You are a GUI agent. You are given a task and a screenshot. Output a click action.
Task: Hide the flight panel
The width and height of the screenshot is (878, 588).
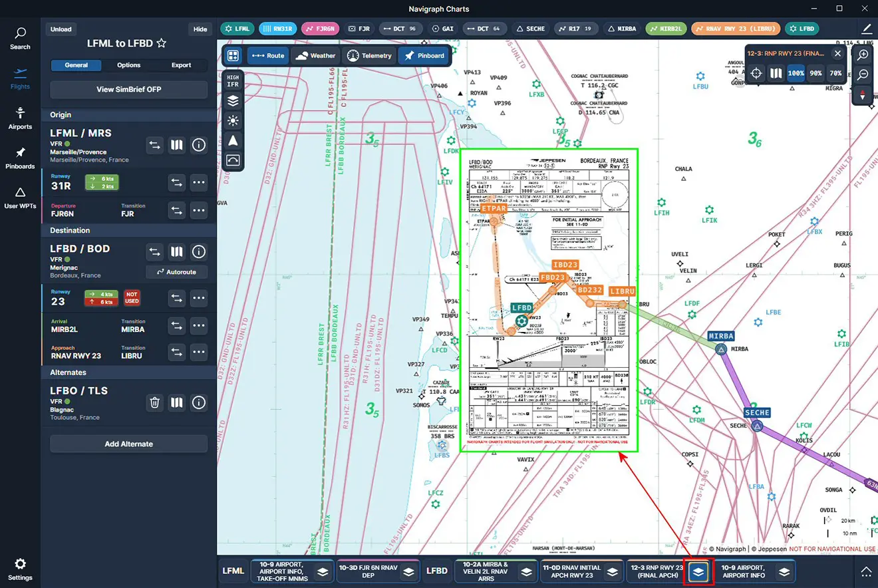click(x=200, y=29)
